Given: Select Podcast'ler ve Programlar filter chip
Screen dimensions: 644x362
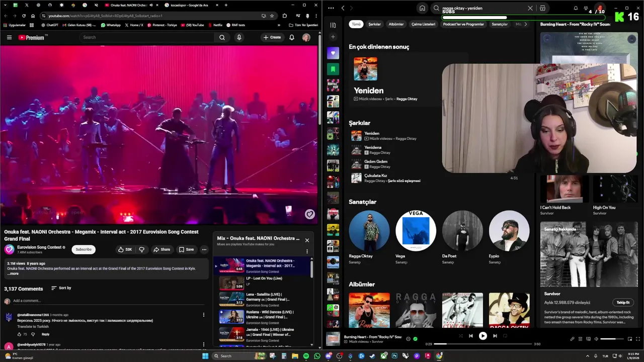Looking at the screenshot, I should [463, 24].
